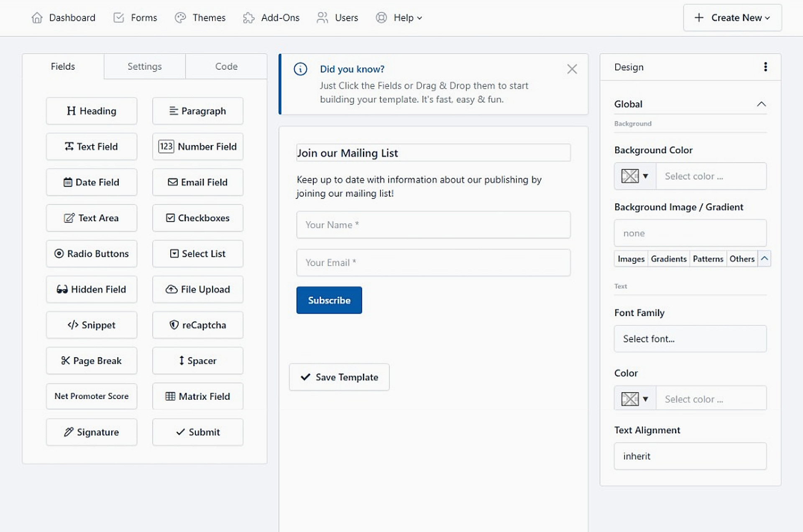803x532 pixels.
Task: Add a Signature field
Action: (x=91, y=432)
